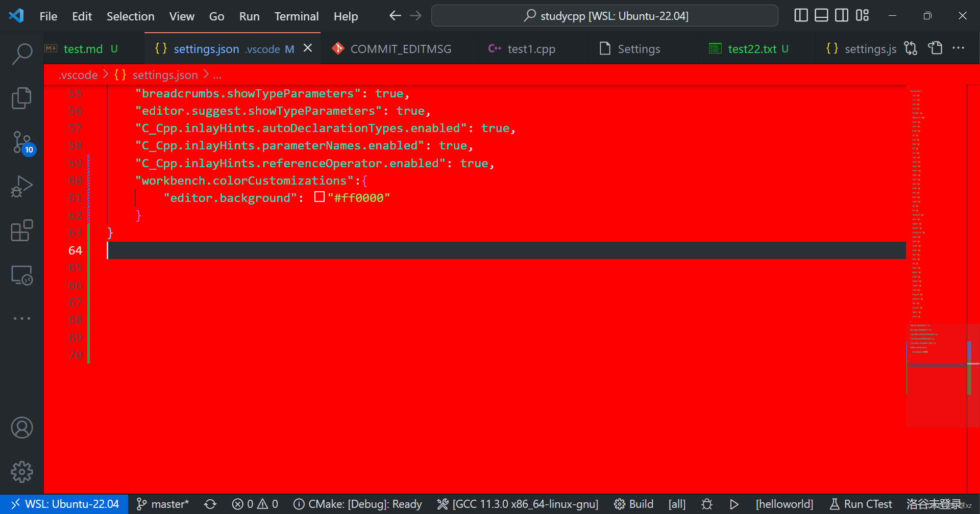Click Run CTest in status bar
The image size is (980, 514).
pos(860,504)
